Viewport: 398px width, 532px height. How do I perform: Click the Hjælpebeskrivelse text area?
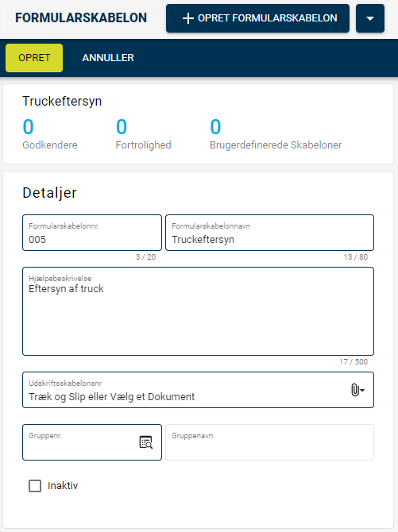click(x=198, y=311)
